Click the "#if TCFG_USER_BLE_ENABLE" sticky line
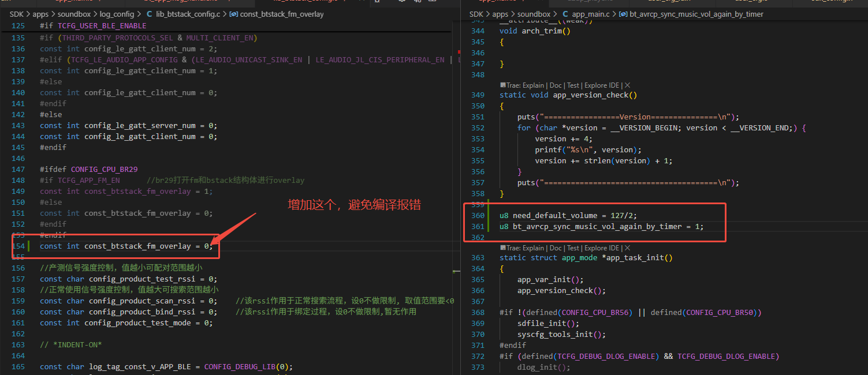 pyautogui.click(x=93, y=26)
